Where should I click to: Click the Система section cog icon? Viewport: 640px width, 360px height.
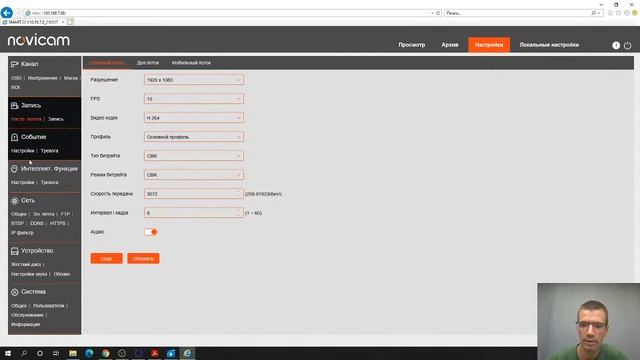[x=15, y=292]
